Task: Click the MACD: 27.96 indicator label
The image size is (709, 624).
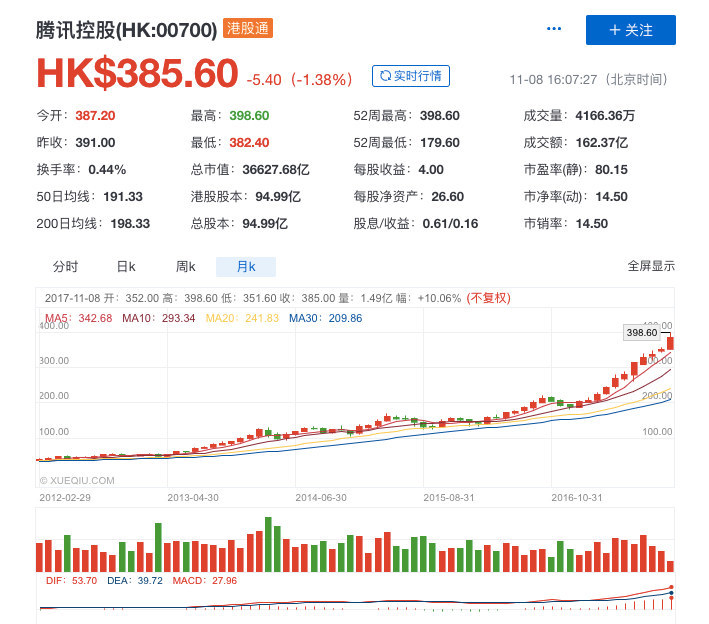Action: (x=204, y=581)
